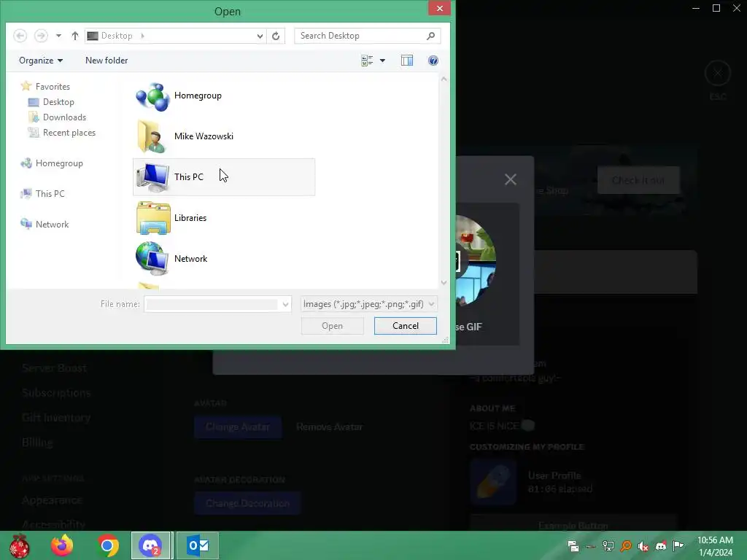Click the Discord ESC close circle
Screen dimensions: 747x560
[x=718, y=74]
